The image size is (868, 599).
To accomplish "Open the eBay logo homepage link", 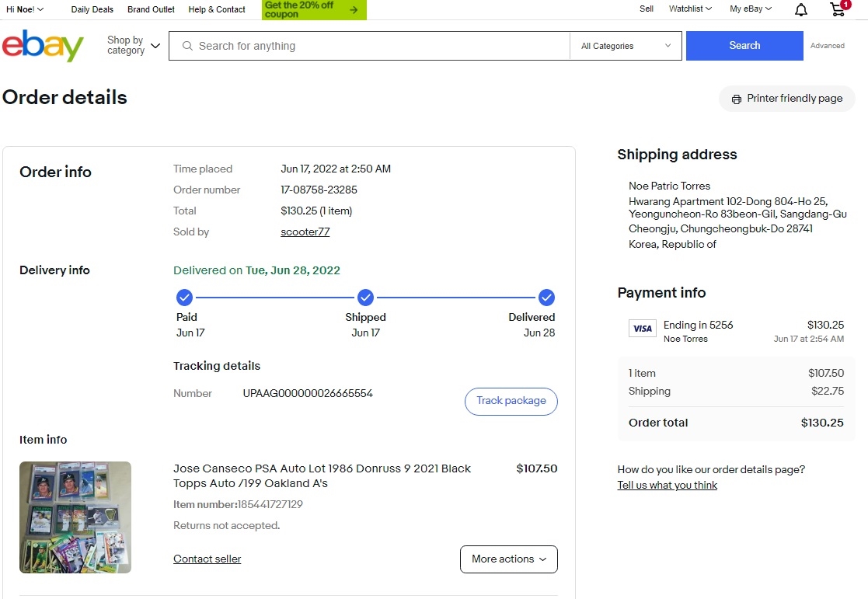I will click(43, 45).
